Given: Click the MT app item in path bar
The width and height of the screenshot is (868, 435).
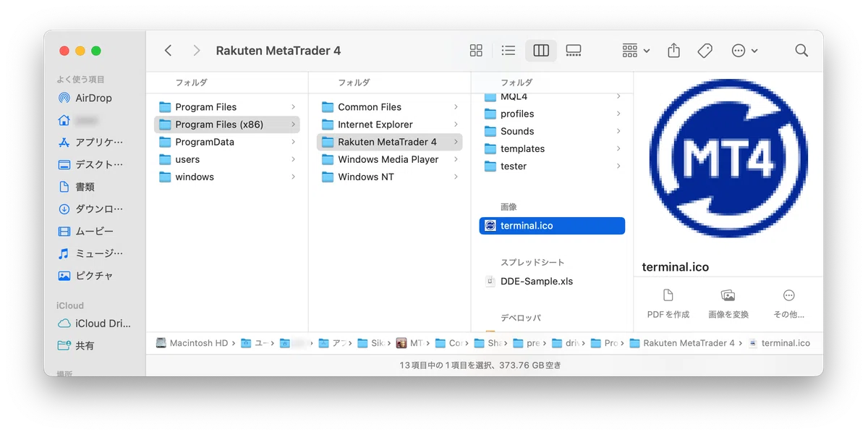Looking at the screenshot, I should (x=409, y=343).
